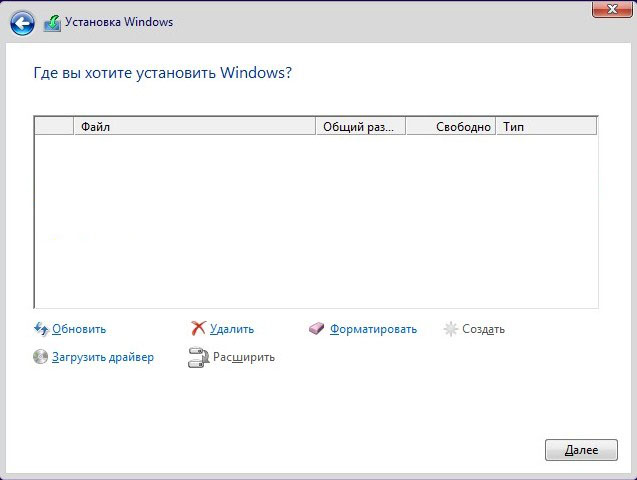The width and height of the screenshot is (637, 480).
Task: Click the Общий раз... column header
Action: [x=360, y=127]
